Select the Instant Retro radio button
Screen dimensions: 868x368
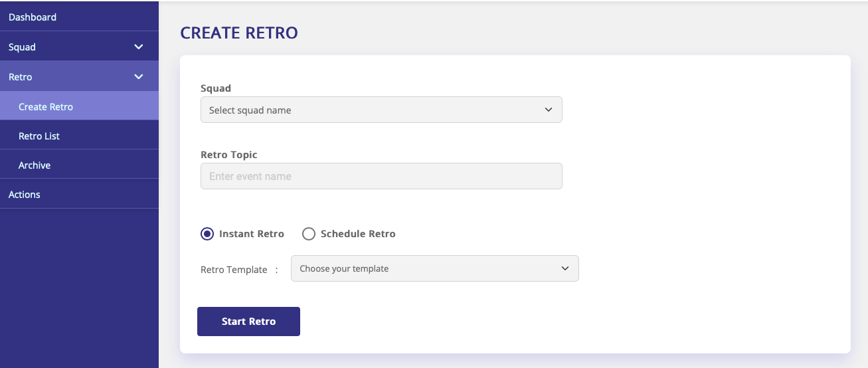pos(207,234)
